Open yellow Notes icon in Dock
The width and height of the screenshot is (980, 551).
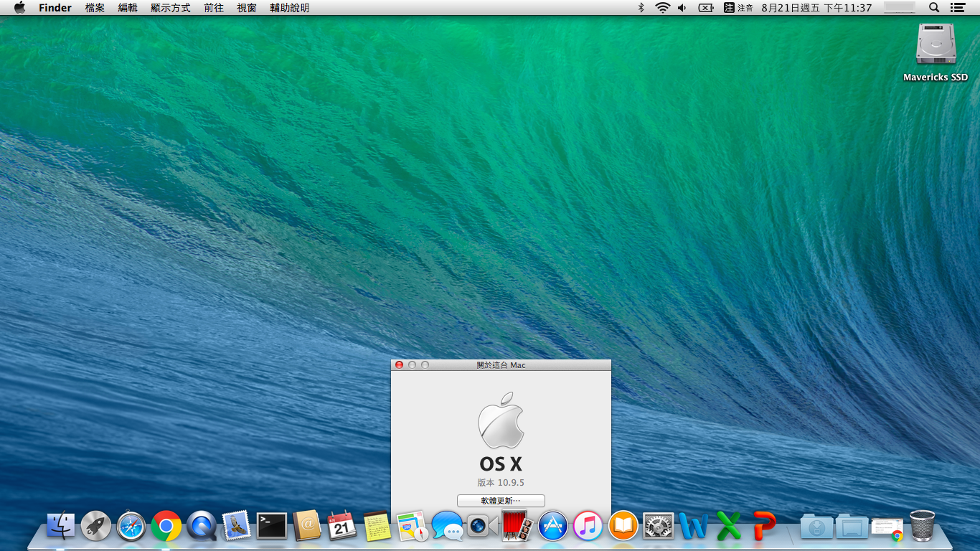point(377,526)
